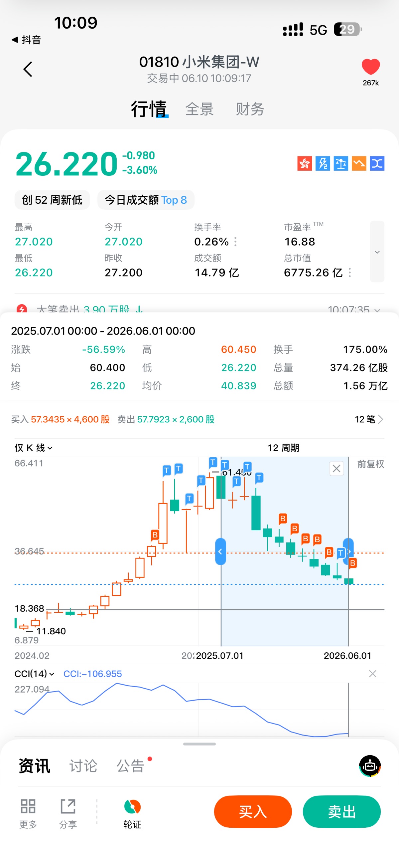
Task: Tap the back arrow at top left
Action: pyautogui.click(x=28, y=69)
